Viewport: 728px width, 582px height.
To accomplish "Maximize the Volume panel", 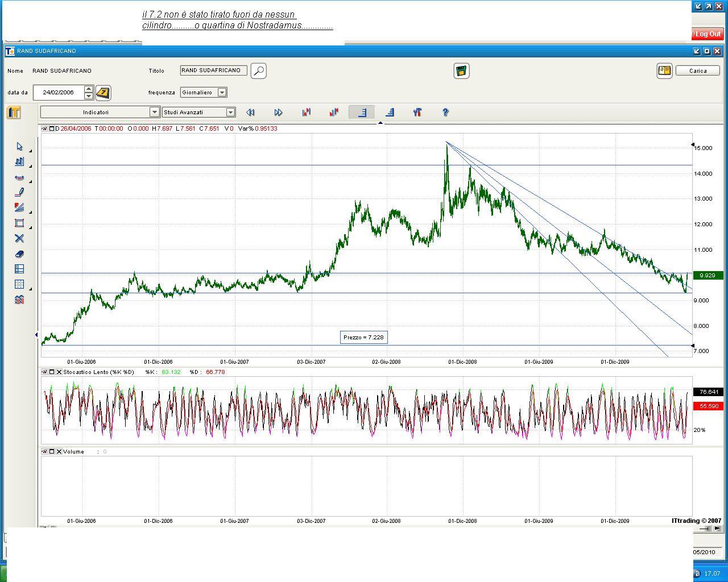I will click(x=51, y=451).
